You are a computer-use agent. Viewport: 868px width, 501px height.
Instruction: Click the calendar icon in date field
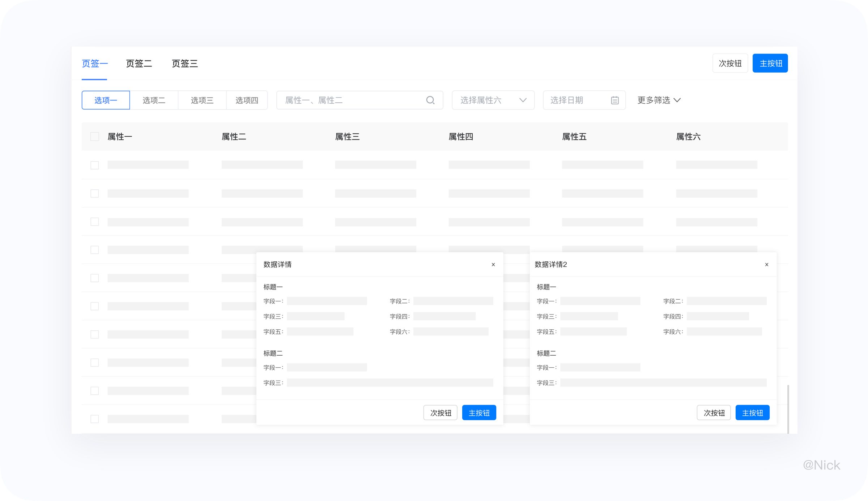615,100
